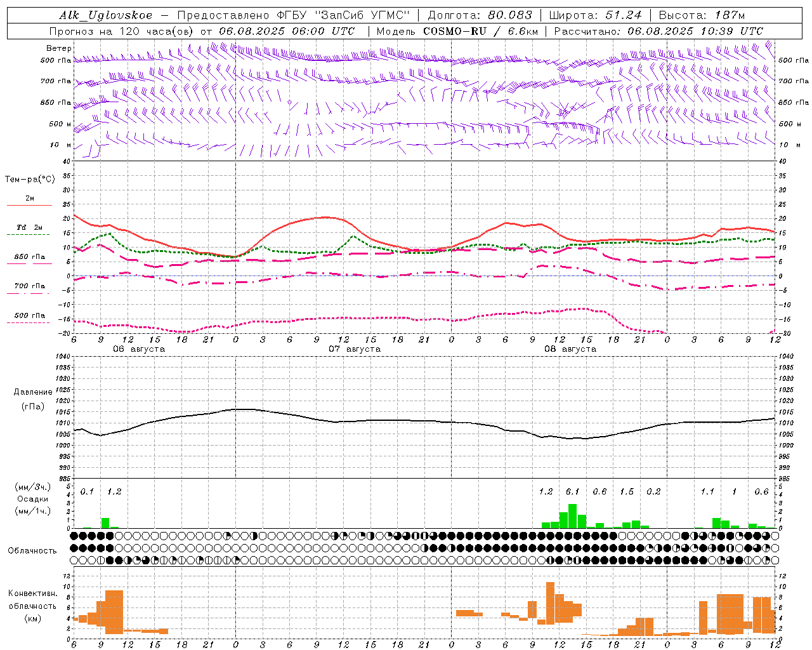This screenshot has height=650, width=812.
Task: Click the latitude value 51.24
Action: coord(623,15)
